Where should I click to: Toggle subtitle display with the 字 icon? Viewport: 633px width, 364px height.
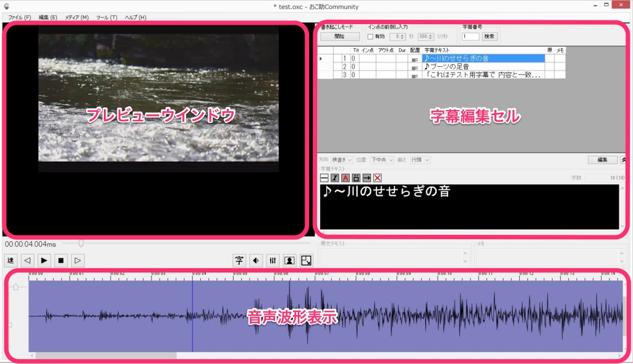(x=239, y=261)
